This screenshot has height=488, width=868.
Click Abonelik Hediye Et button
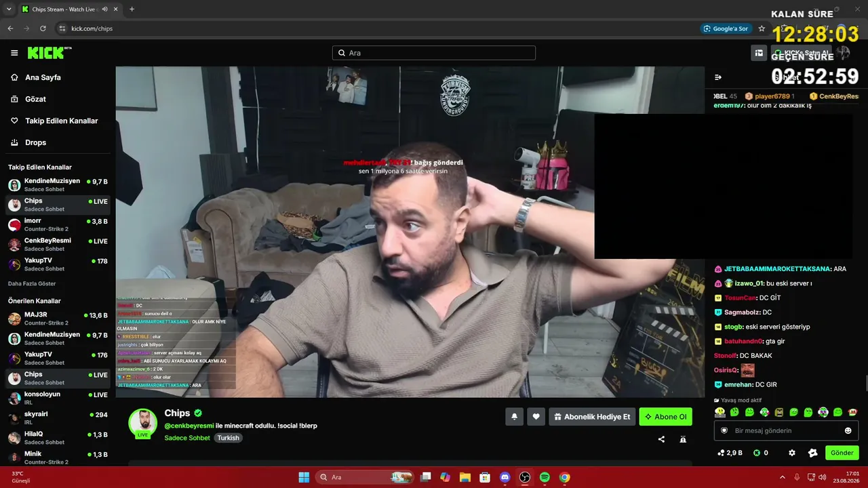592,417
